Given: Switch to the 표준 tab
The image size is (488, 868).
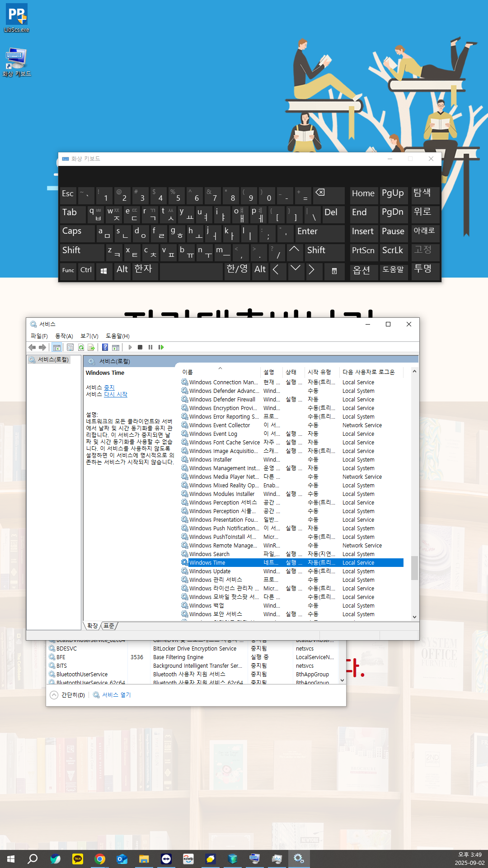Looking at the screenshot, I should pos(109,626).
